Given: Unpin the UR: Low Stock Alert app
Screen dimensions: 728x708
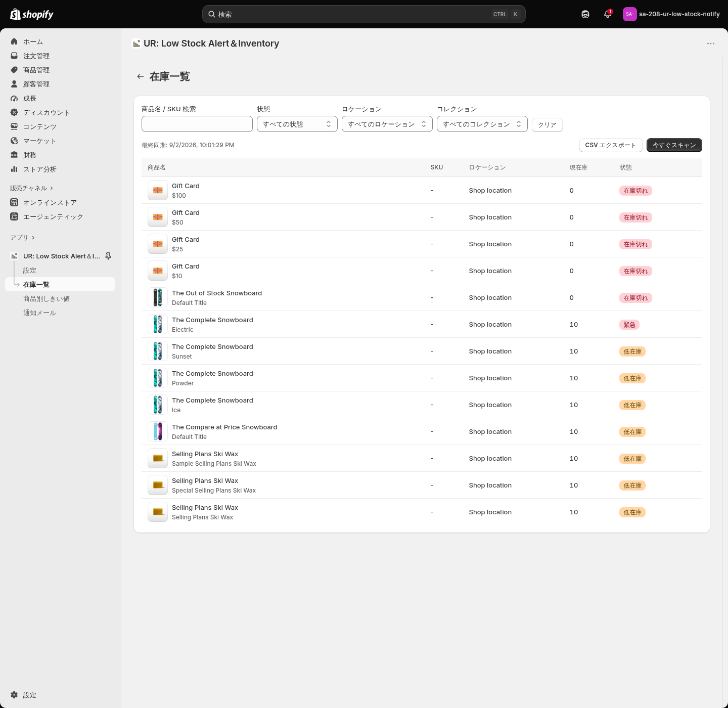Looking at the screenshot, I should 108,256.
